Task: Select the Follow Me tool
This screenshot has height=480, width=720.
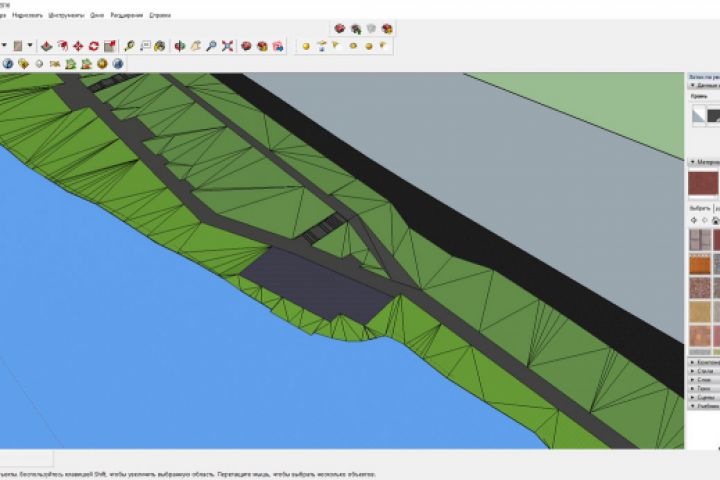Action: [x=62, y=46]
